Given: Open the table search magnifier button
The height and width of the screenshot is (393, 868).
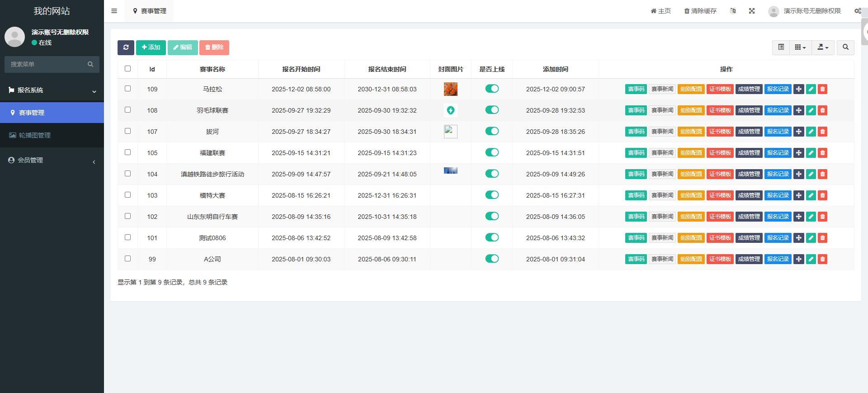Looking at the screenshot, I should point(845,47).
